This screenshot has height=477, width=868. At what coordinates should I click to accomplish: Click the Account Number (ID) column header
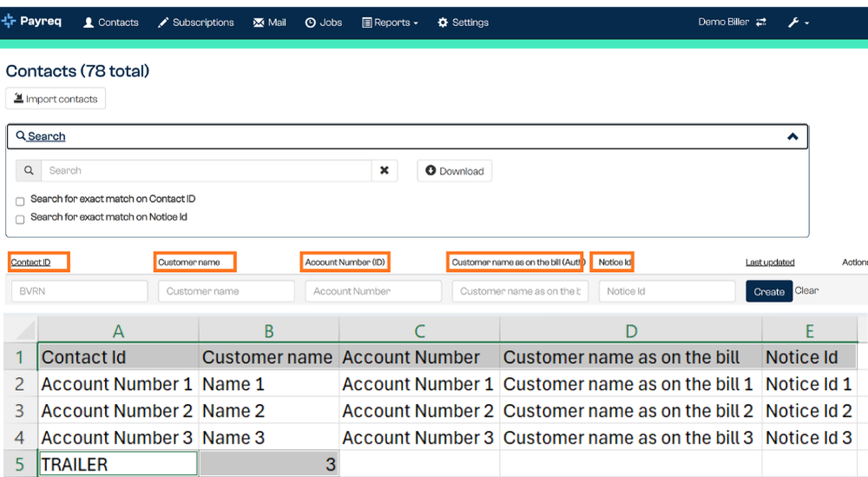coord(345,262)
